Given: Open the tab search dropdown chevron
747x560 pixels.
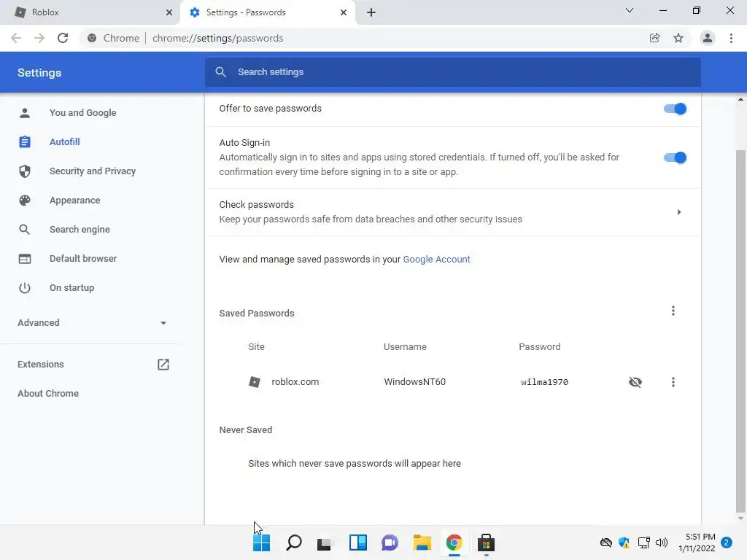Looking at the screenshot, I should coord(630,10).
